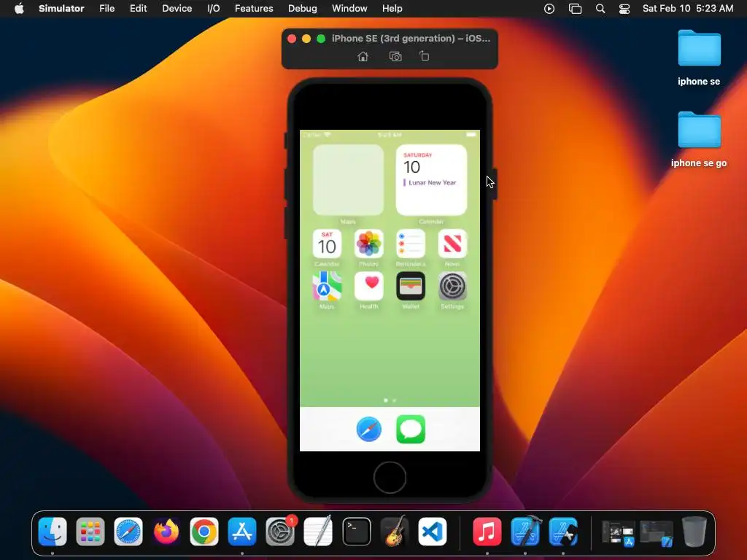Open Spotlight search in the menu bar
This screenshot has height=560, width=747.
tap(600, 9)
